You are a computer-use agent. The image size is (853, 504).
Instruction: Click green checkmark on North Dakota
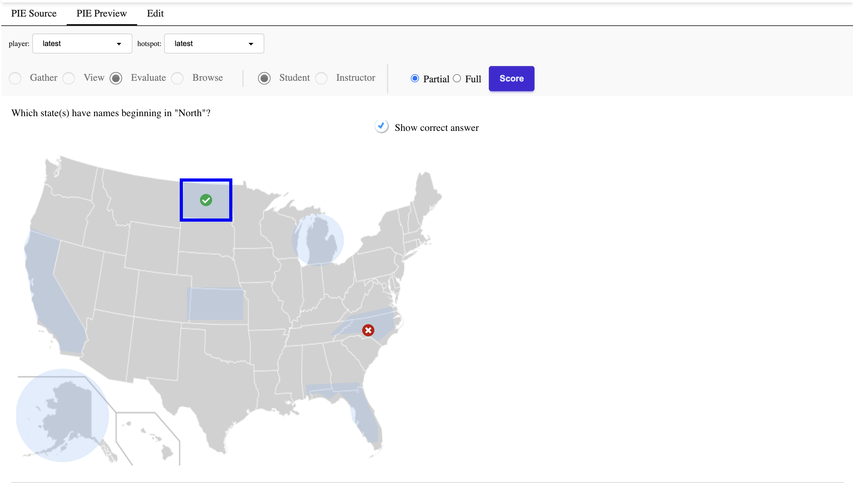(206, 200)
